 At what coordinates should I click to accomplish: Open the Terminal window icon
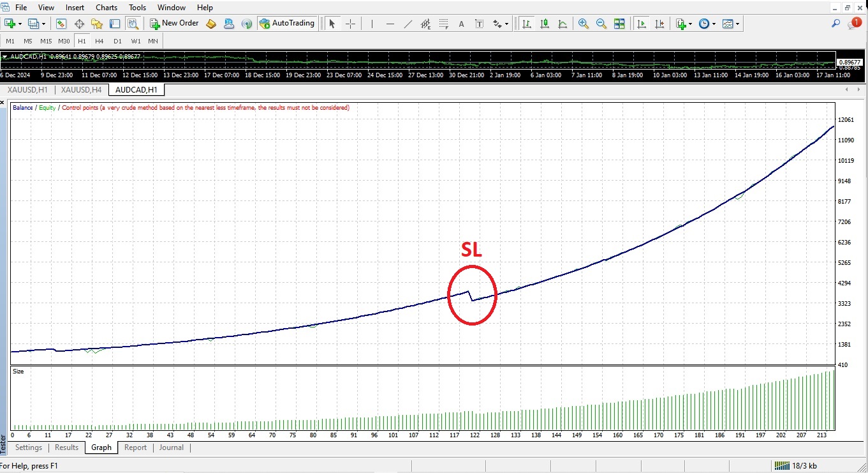pos(115,24)
